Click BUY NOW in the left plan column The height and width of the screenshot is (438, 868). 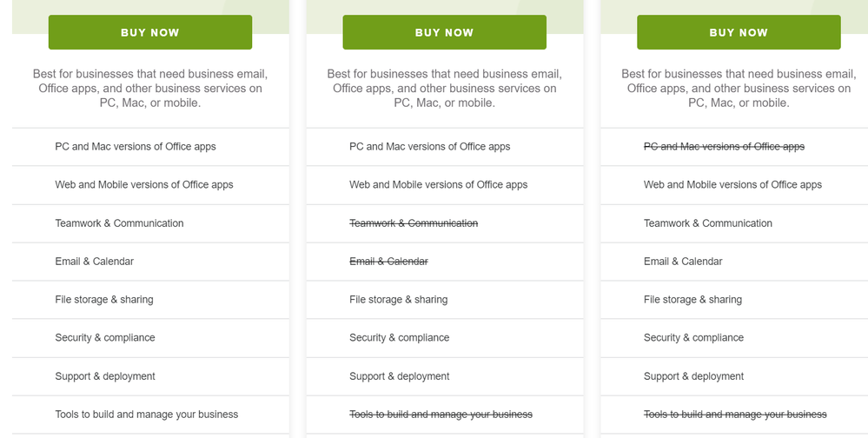150,33
